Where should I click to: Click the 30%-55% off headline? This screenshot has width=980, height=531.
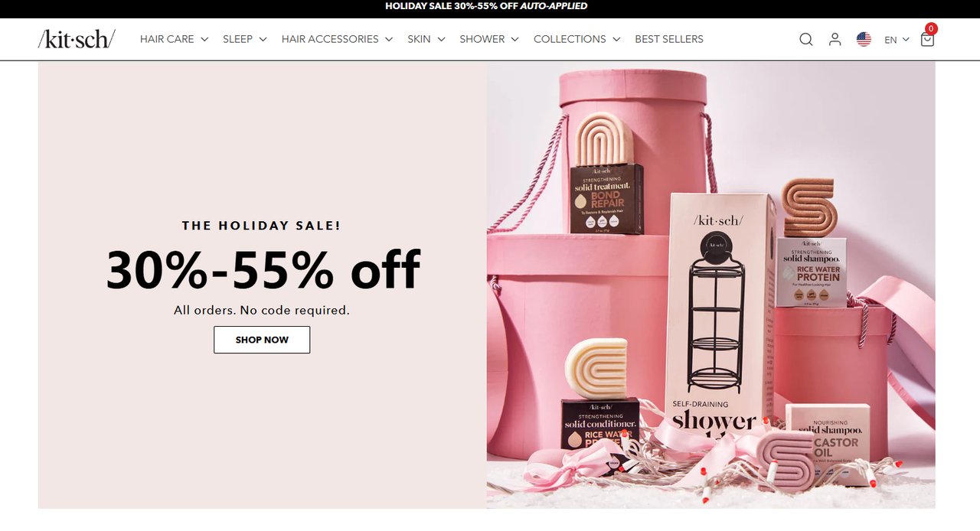click(x=263, y=269)
